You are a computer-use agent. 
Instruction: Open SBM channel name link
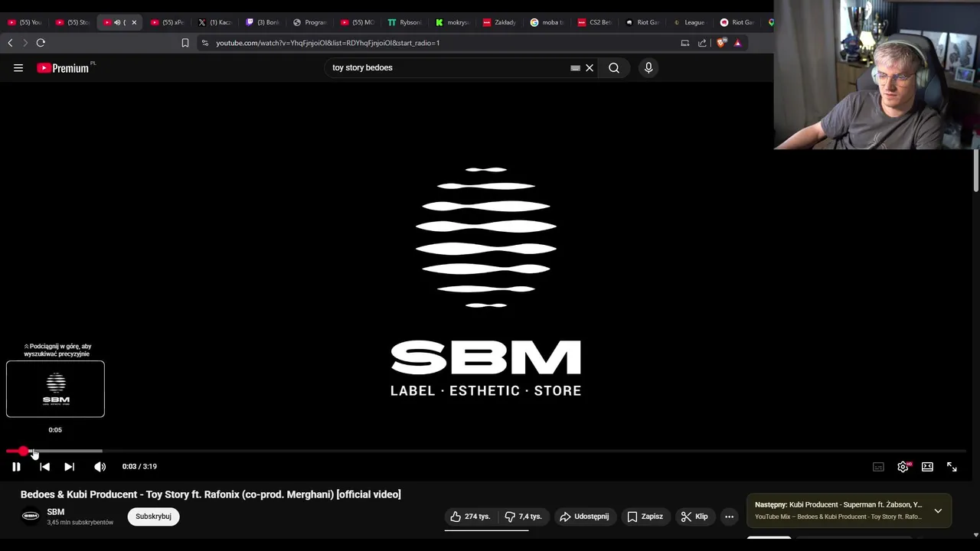tap(56, 512)
